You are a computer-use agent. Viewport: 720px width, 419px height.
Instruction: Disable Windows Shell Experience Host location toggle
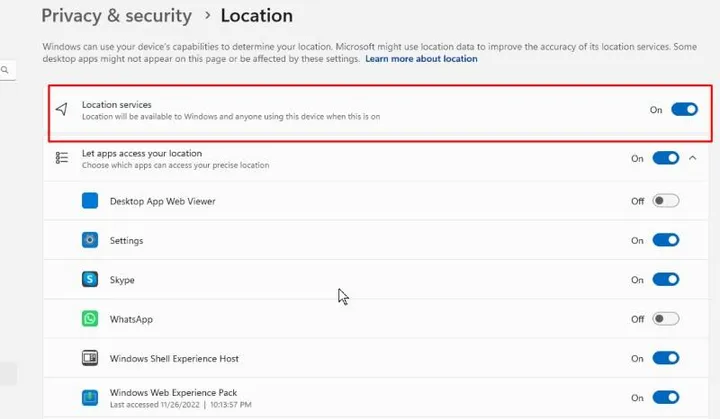point(665,358)
